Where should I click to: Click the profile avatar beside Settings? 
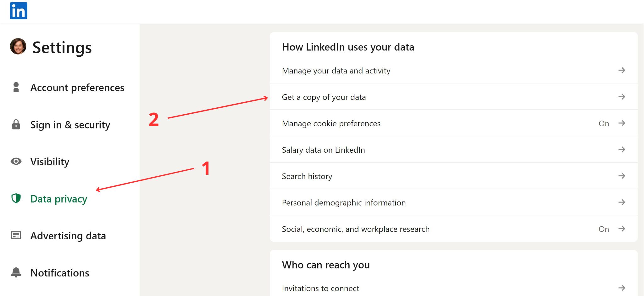(18, 47)
